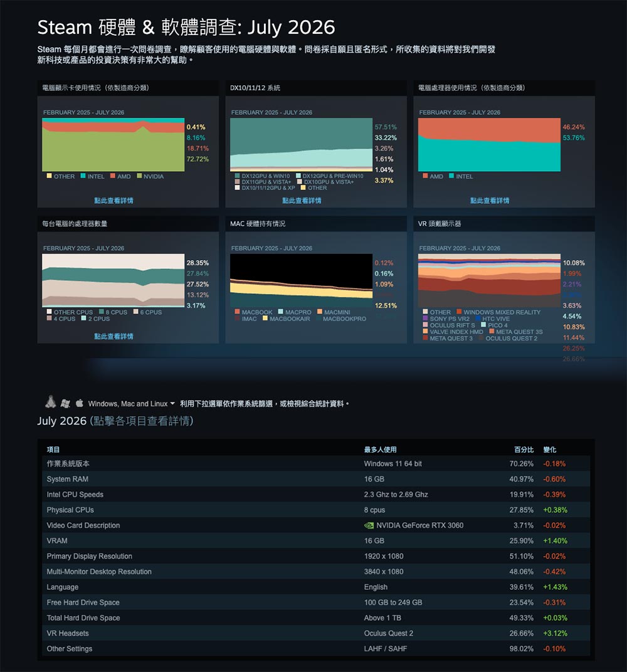Click the 53.76% Intel share label
Viewport: 627px width, 672px height.
tap(574, 137)
